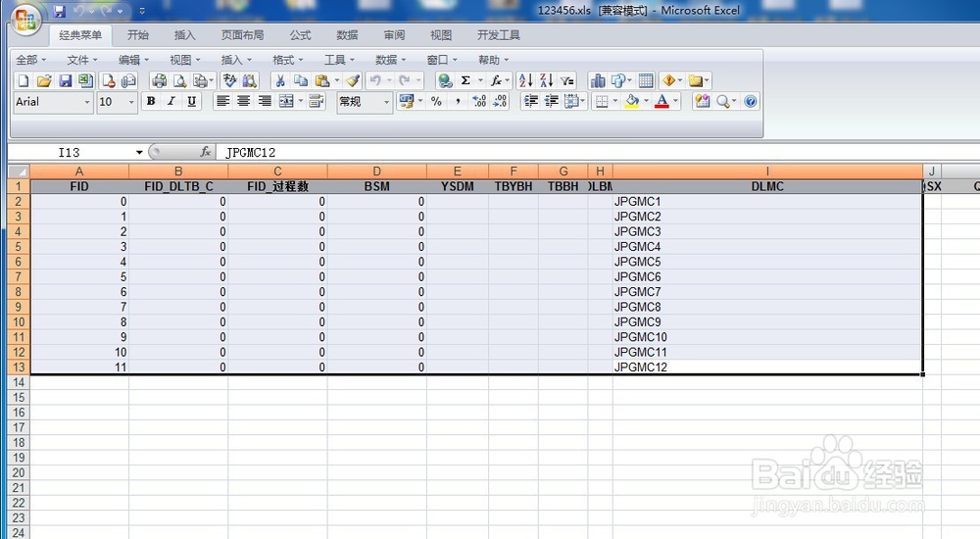Toggle bold formatting

click(x=151, y=101)
